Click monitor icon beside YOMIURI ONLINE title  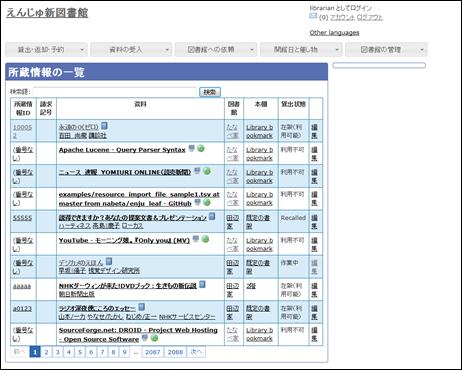pyautogui.click(x=197, y=171)
